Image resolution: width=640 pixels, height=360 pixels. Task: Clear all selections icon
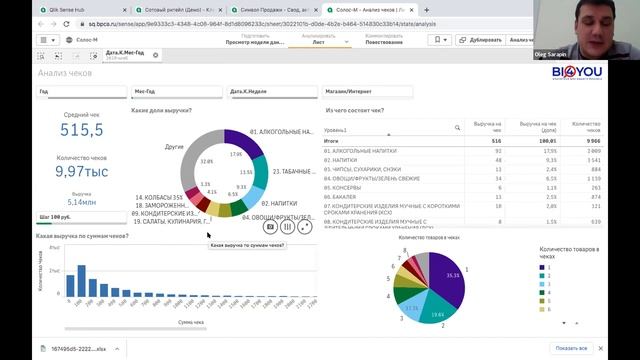93,56
